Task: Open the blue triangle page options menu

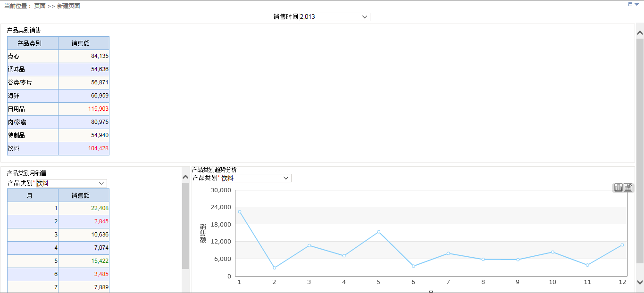Action: (x=636, y=4)
